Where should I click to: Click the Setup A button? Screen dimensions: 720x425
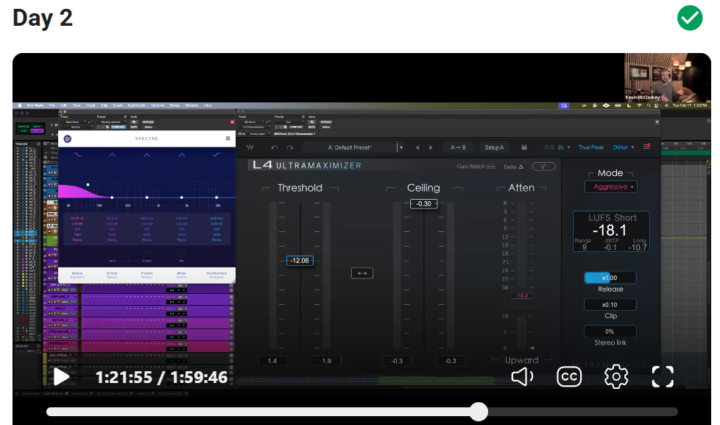click(494, 147)
